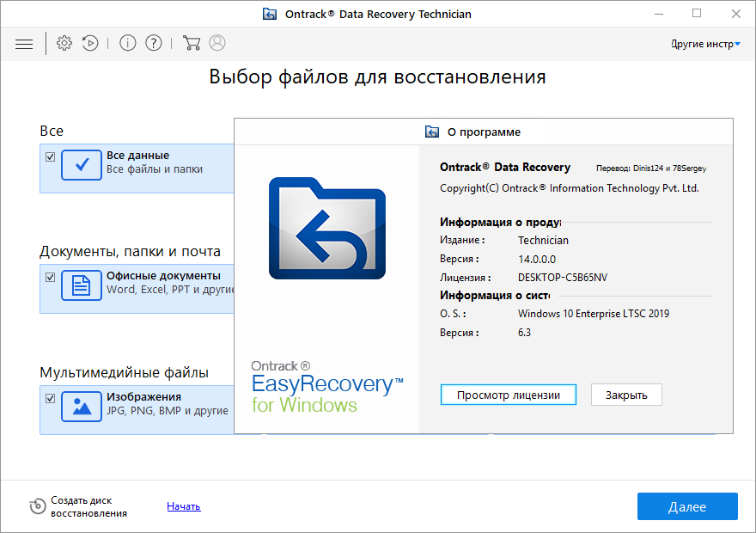This screenshot has width=756, height=533.
Task: Click the version value 14.0.0.0
Action: [x=537, y=260]
